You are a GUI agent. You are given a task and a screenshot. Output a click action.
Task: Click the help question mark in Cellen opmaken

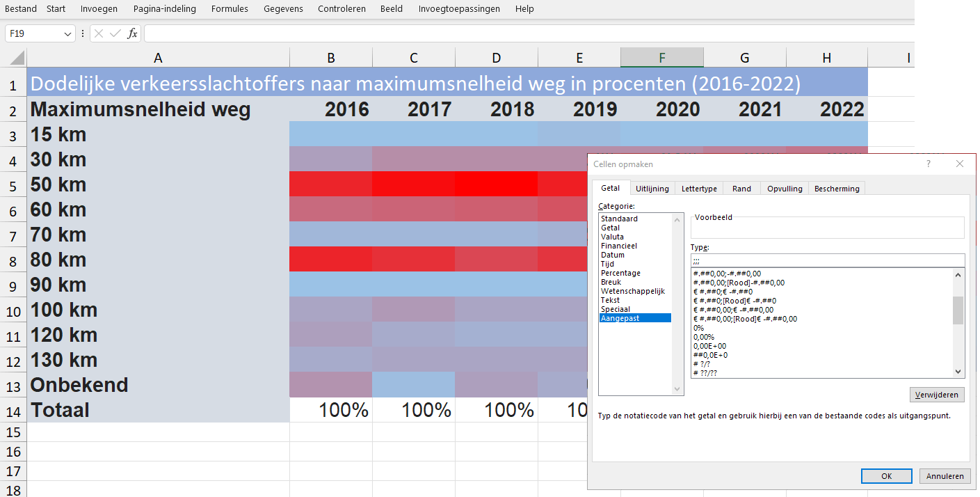click(928, 164)
